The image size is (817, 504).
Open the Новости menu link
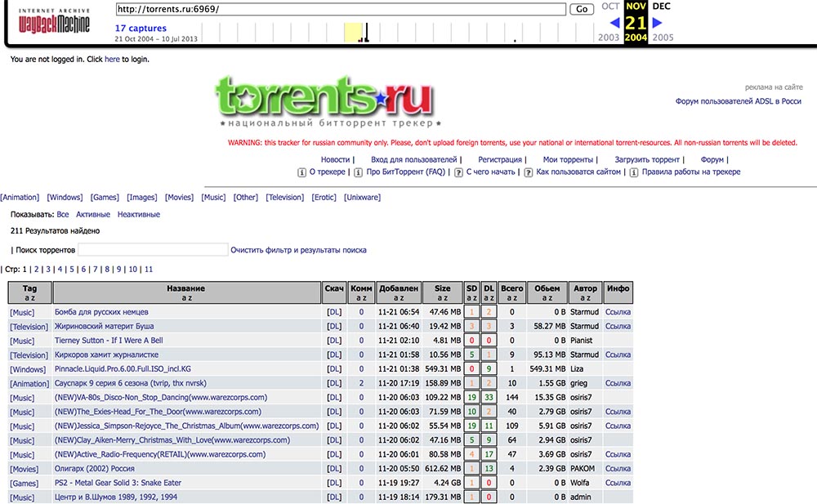(x=335, y=159)
